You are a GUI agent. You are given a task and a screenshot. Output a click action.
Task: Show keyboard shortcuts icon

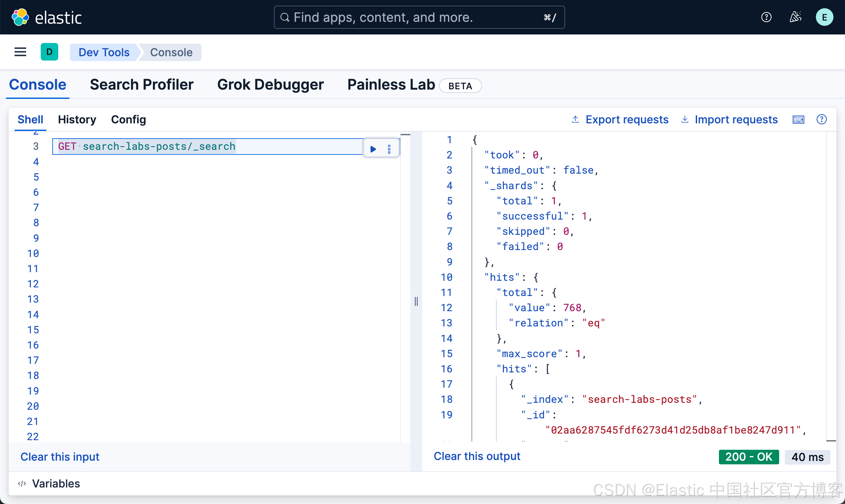point(798,119)
